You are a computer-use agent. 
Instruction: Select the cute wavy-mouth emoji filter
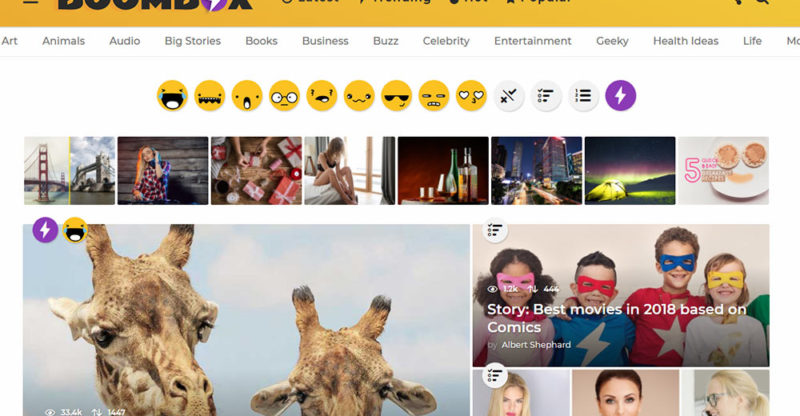[359, 95]
